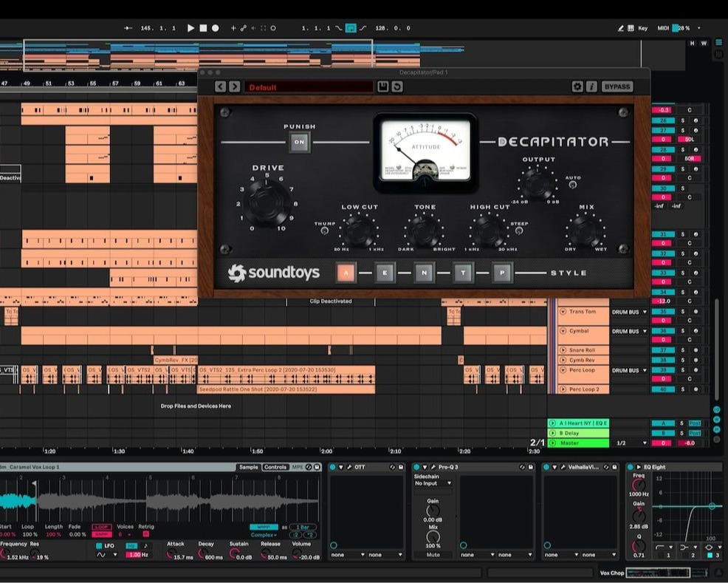Toggle the Steep high cut switch

pyautogui.click(x=519, y=231)
